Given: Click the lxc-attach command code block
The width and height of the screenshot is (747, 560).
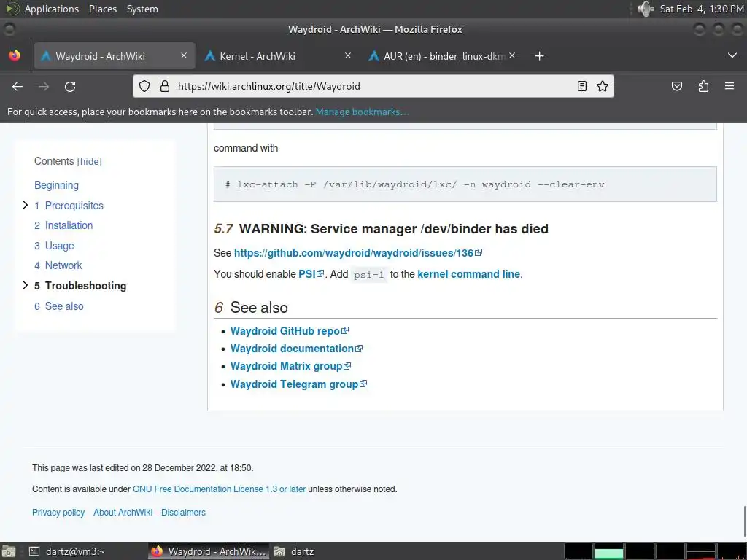Looking at the screenshot, I should [465, 184].
